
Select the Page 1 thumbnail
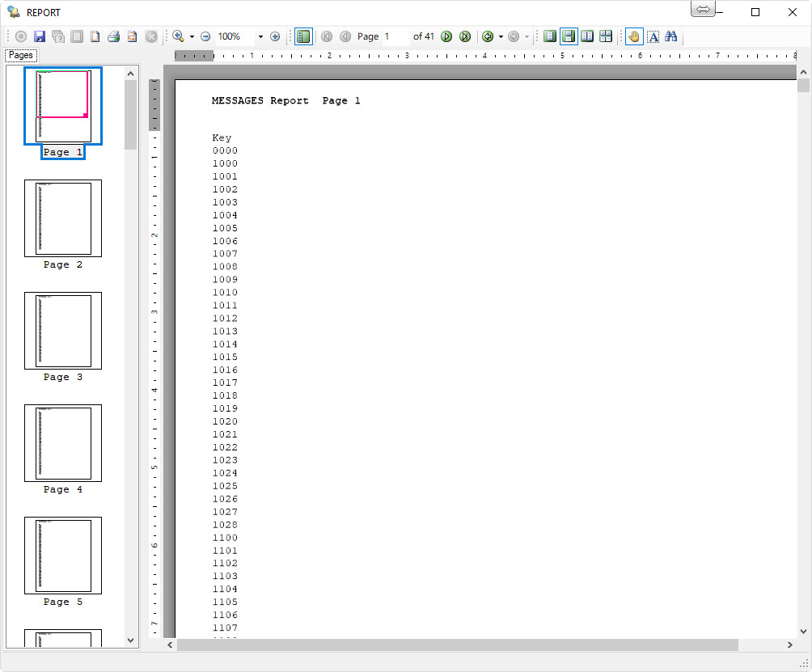tap(63, 106)
